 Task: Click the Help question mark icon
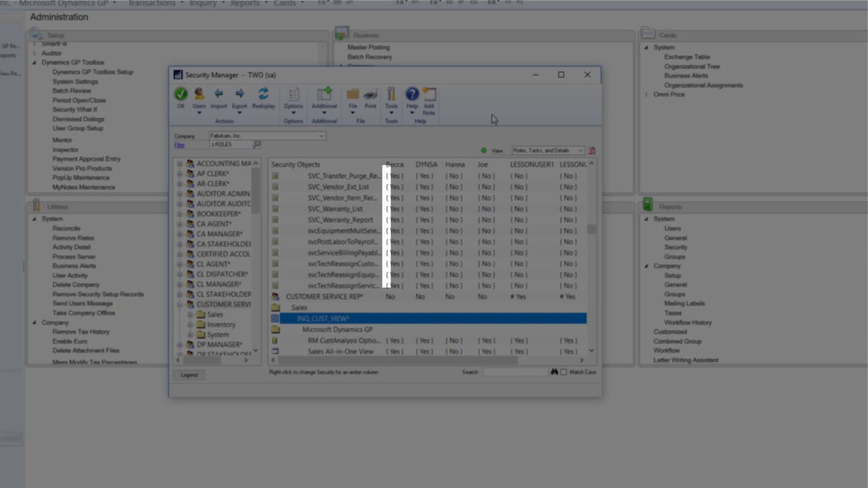(412, 94)
